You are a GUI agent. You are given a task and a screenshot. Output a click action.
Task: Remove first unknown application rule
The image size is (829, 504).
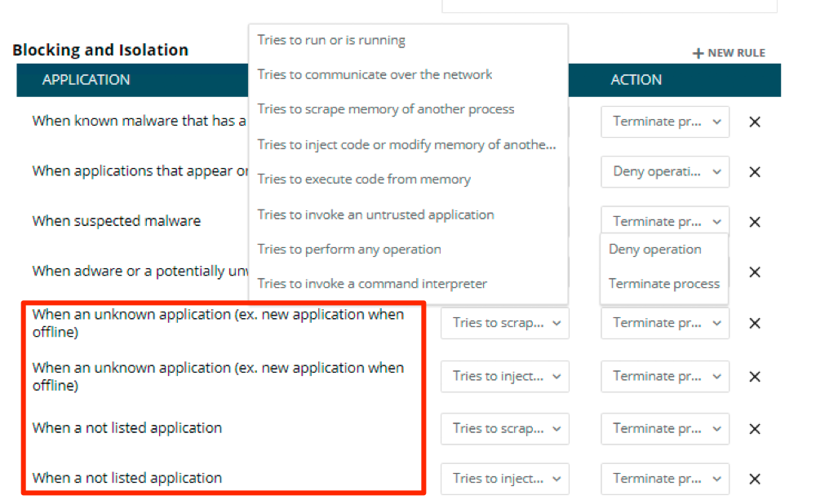tap(755, 323)
